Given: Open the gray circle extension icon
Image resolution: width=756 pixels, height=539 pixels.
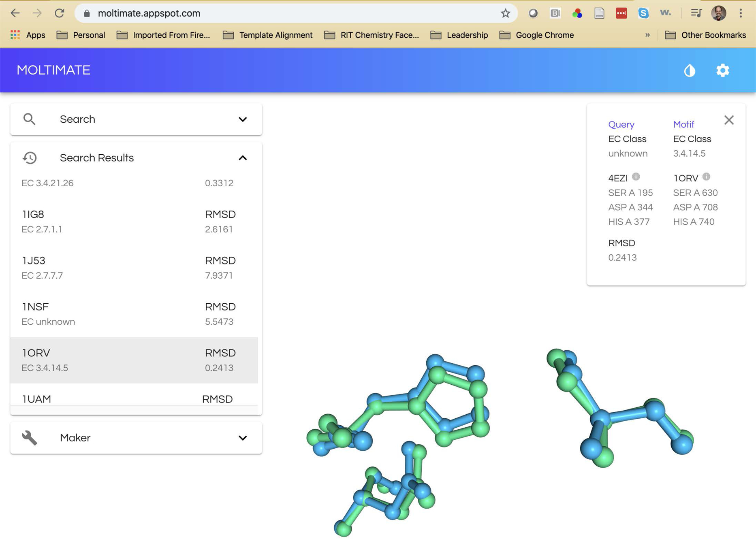Looking at the screenshot, I should coord(533,13).
